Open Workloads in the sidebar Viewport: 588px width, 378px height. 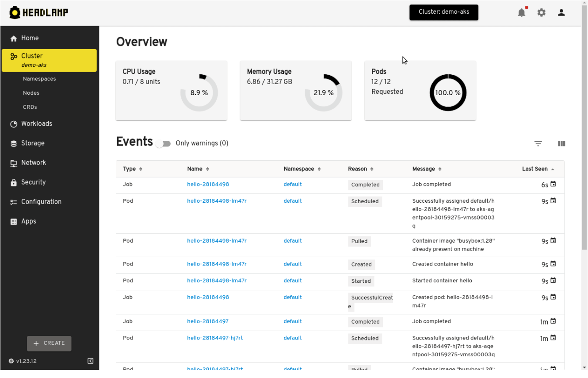click(x=37, y=123)
